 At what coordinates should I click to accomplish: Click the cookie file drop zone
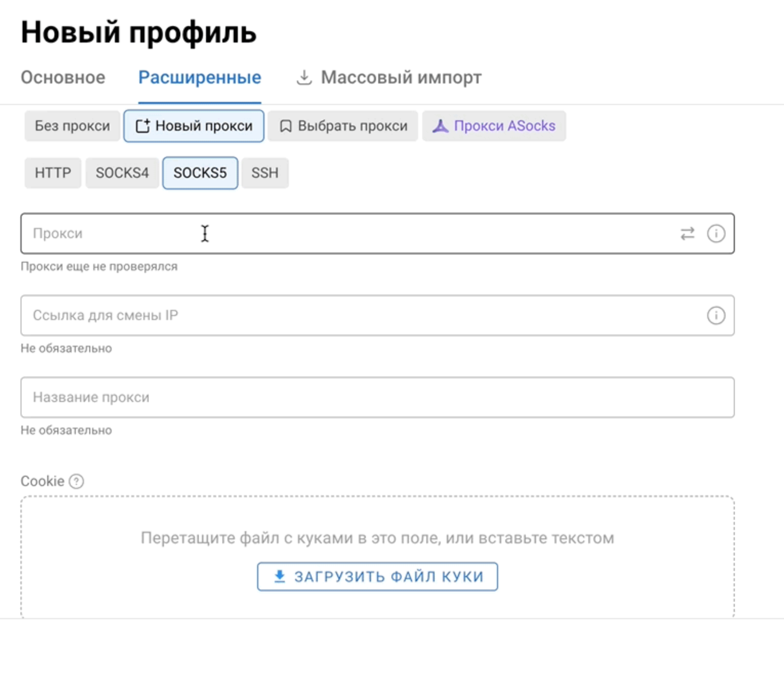tap(377, 538)
